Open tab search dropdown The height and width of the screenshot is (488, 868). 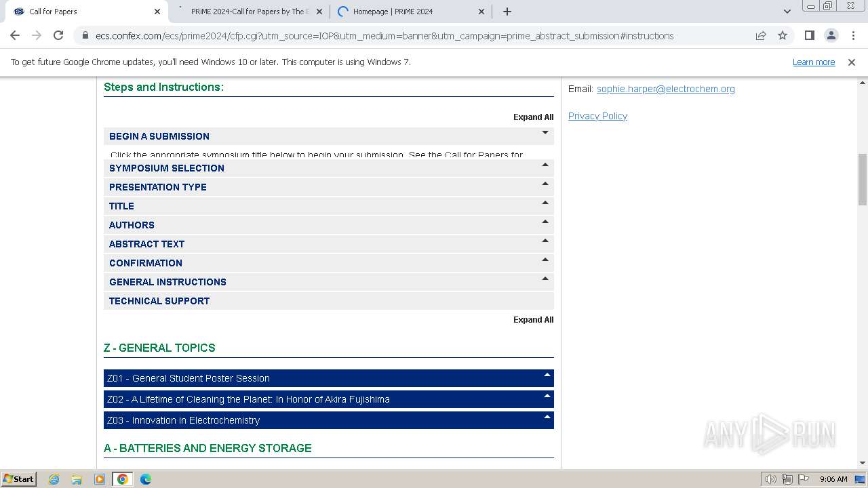tap(787, 12)
